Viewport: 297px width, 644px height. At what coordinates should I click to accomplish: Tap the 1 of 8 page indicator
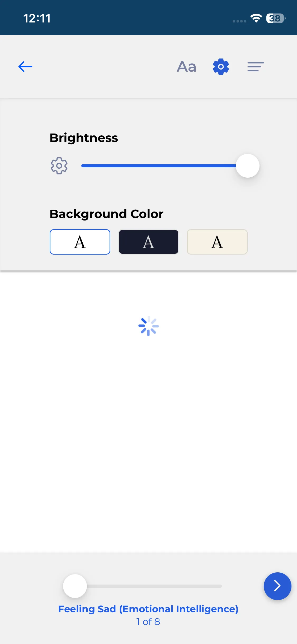pos(148,622)
